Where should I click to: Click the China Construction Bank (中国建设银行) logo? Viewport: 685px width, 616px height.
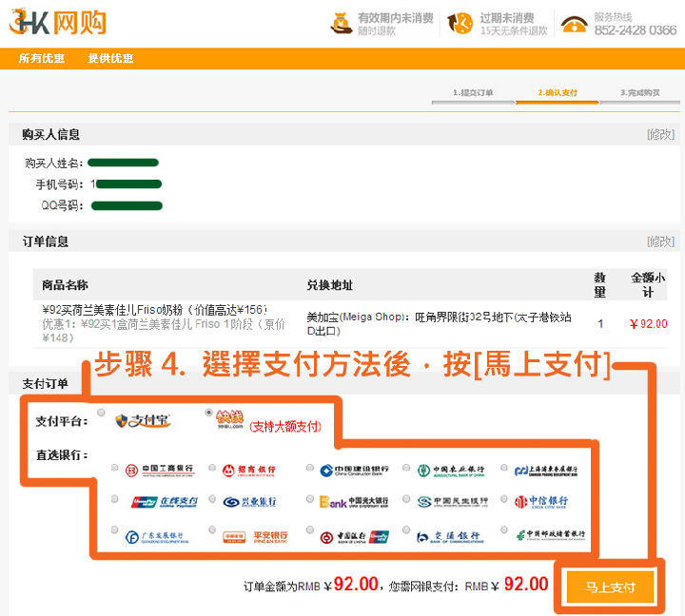point(354,470)
